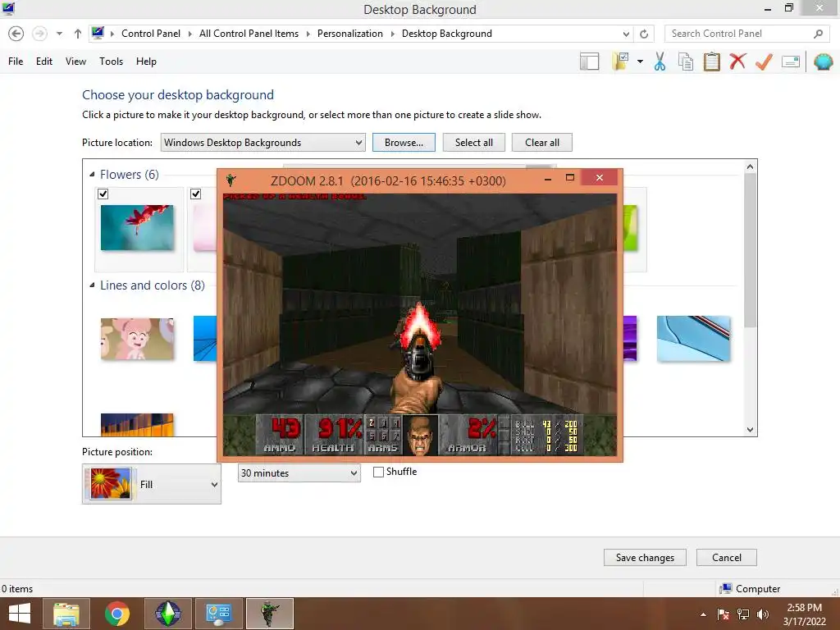
Task: Open Google Chrome from the taskbar
Action: pos(117,614)
